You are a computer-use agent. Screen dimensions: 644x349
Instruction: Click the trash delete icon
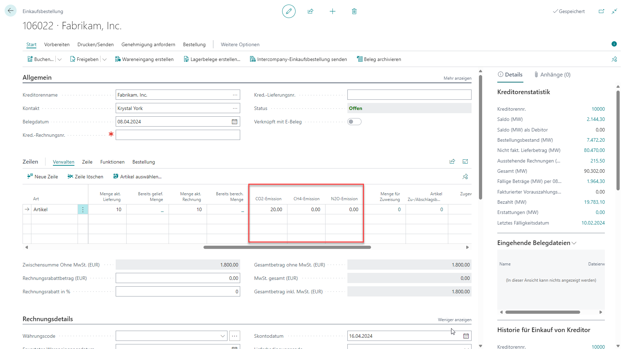coord(354,11)
